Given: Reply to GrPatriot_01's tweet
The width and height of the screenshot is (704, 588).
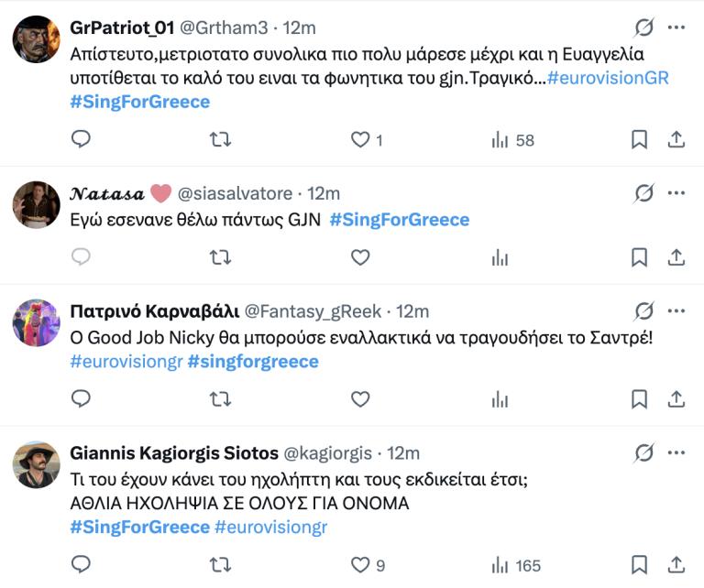Looking at the screenshot, I should click(81, 140).
